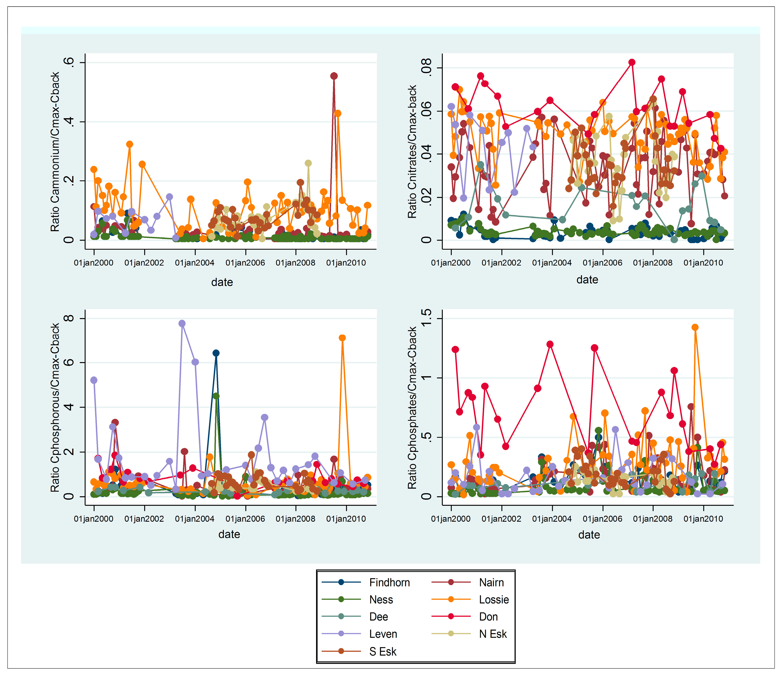Click the Ratio Cphosphorous y-axis title

[x=55, y=407]
